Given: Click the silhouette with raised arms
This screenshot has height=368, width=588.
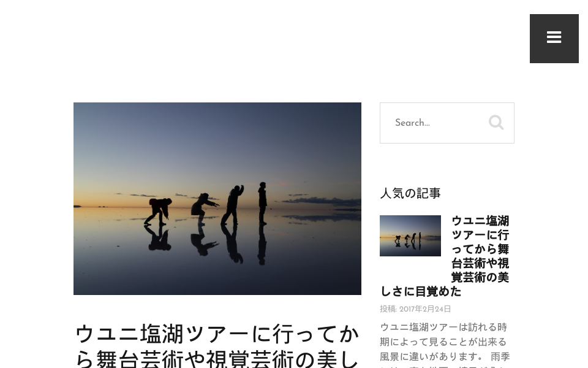Looking at the screenshot, I should coord(233,205).
